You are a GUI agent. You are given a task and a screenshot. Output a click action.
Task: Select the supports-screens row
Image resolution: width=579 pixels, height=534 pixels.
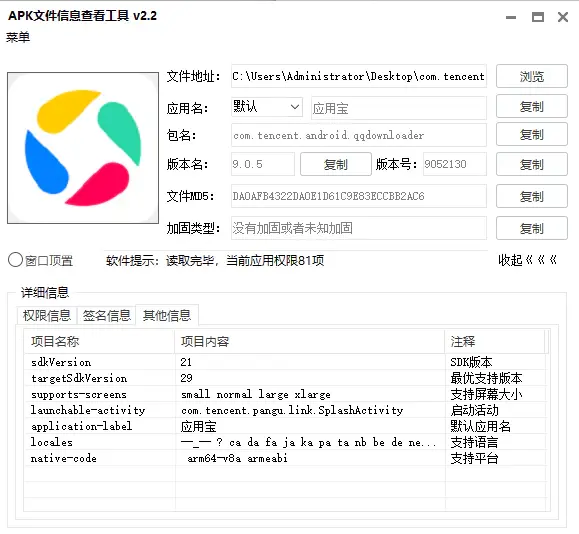tap(285, 394)
